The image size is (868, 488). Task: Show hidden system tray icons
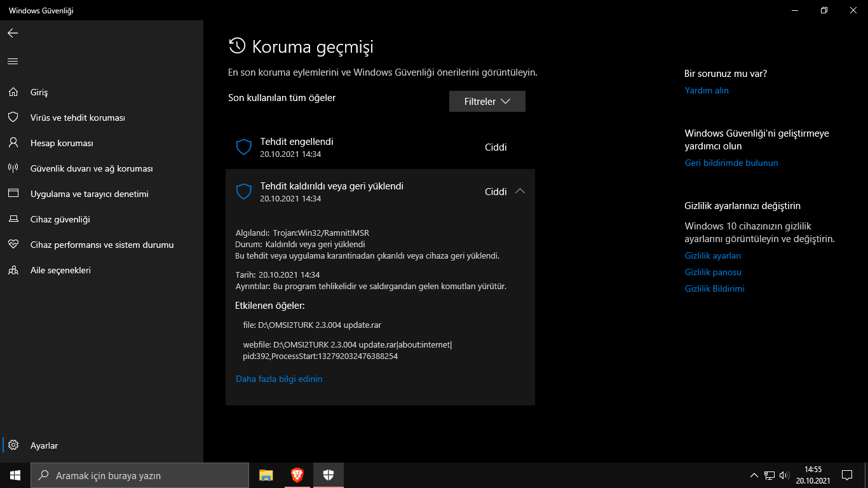754,475
